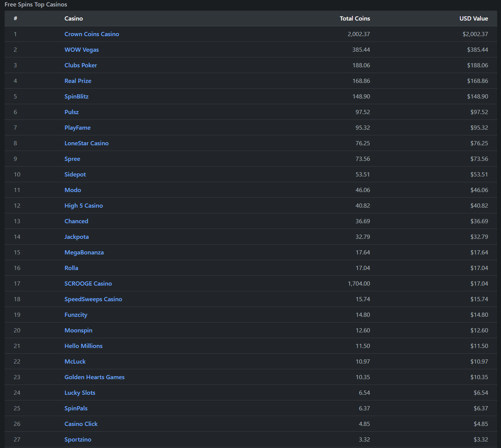This screenshot has height=448, width=501.
Task: Open the Funzcity link
Action: (x=76, y=315)
